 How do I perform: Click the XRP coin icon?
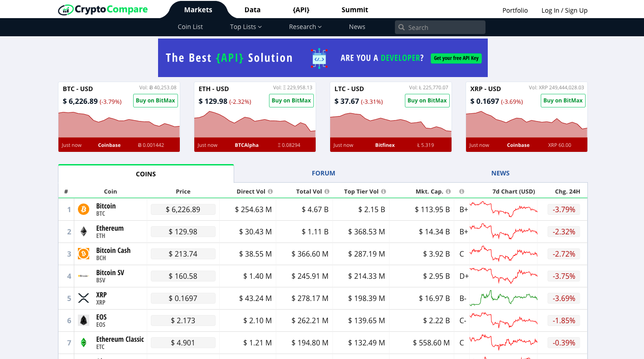(83, 298)
